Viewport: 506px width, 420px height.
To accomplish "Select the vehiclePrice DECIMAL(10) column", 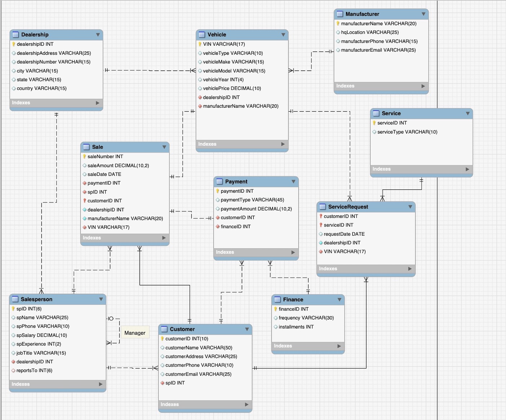I will (x=232, y=88).
